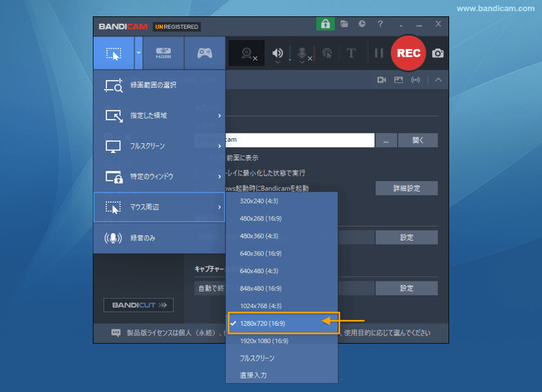This screenshot has width=542, height=392.
Task: Open the audio list icon
Action: point(416,80)
